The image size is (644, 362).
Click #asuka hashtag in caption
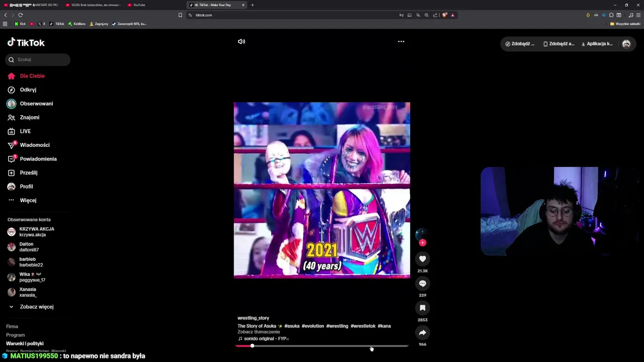(x=292, y=326)
